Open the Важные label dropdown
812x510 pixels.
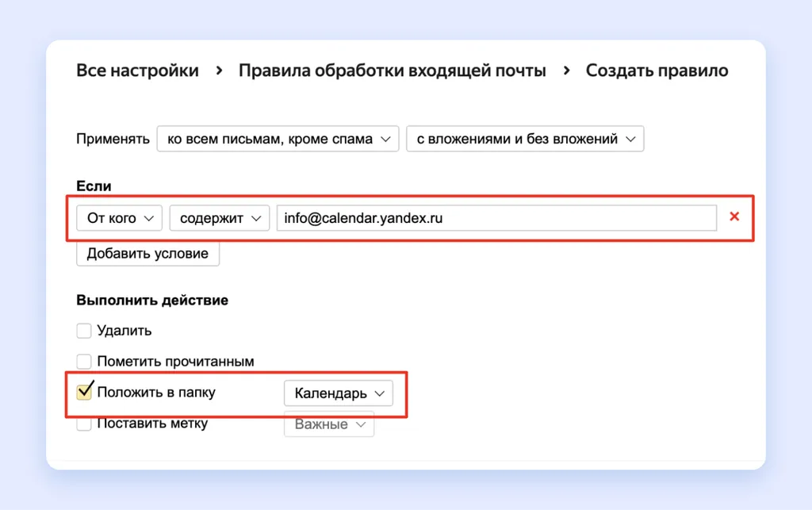[x=329, y=424]
